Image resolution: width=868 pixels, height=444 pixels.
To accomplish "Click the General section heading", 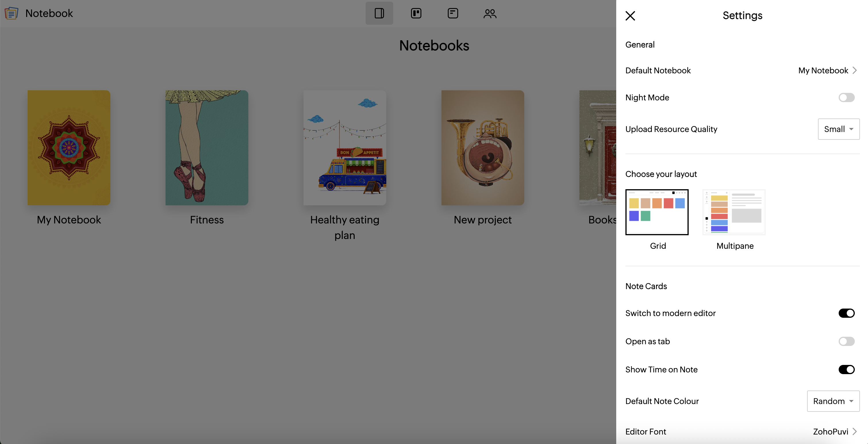I will click(640, 45).
